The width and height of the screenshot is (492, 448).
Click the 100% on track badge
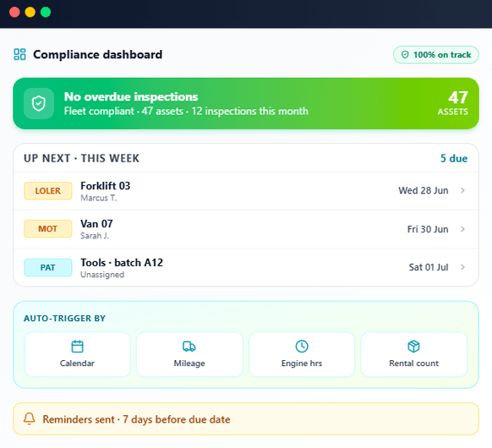click(436, 55)
